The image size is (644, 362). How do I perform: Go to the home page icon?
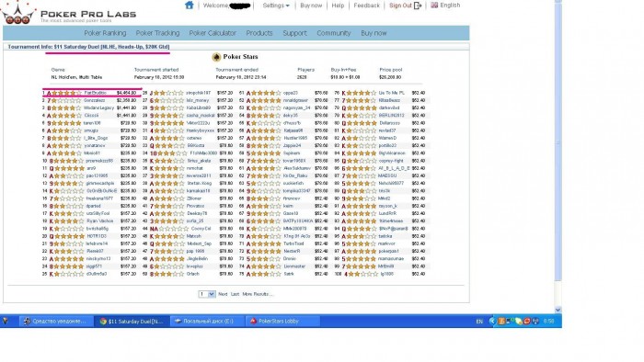coord(189,5)
